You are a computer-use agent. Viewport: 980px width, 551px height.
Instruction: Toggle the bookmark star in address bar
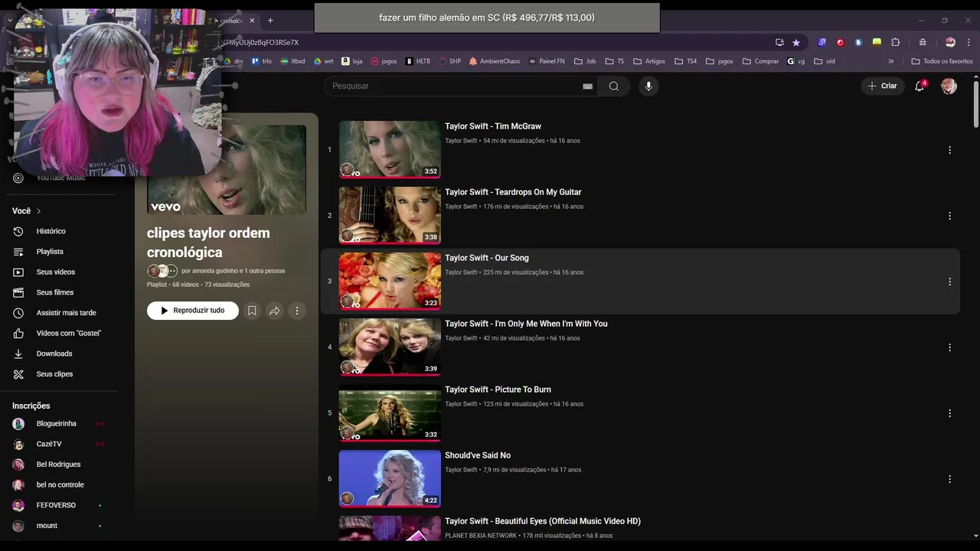(796, 43)
